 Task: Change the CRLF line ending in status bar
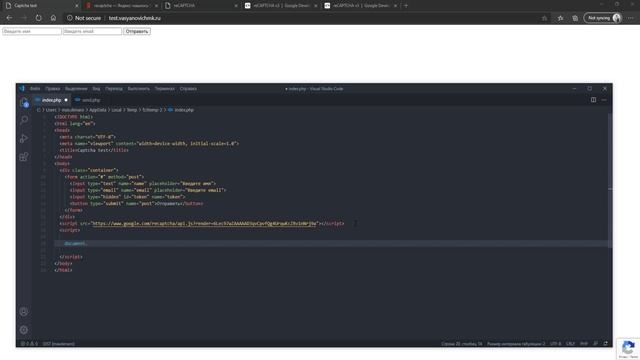[x=570, y=344]
